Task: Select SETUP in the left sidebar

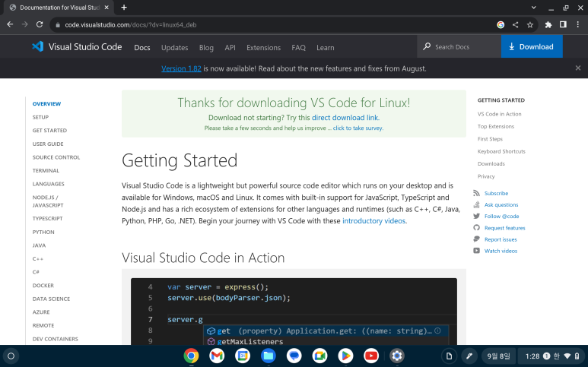Action: pos(40,117)
